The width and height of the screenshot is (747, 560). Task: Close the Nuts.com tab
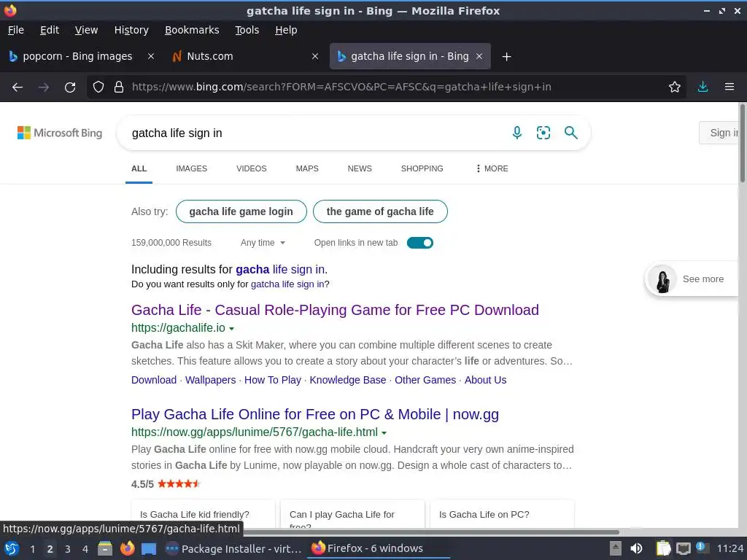[315, 56]
